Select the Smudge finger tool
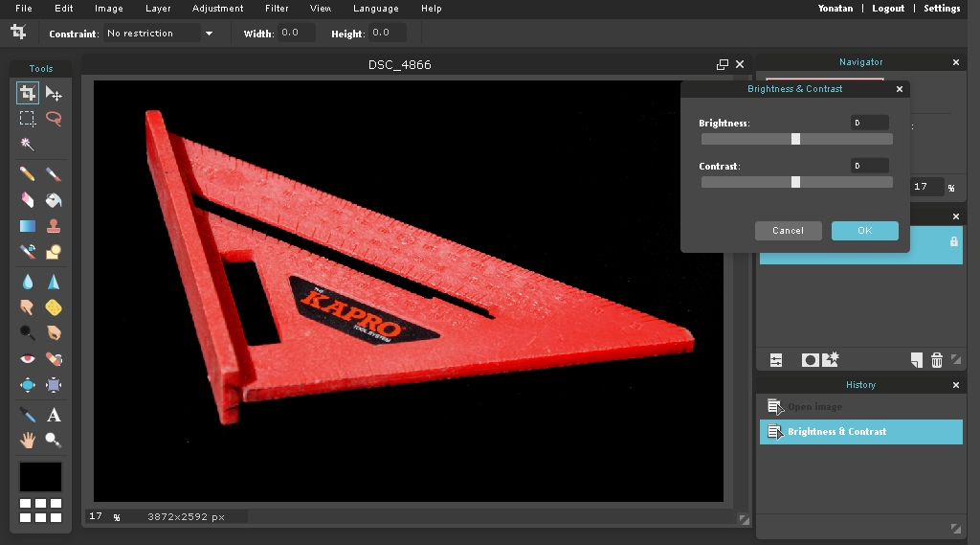Image resolution: width=980 pixels, height=545 pixels. click(28, 307)
